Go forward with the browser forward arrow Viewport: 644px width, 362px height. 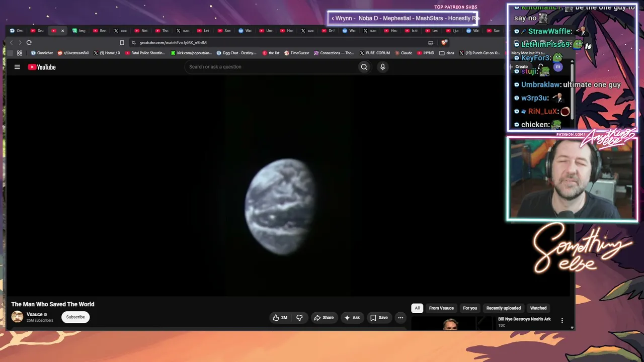pos(20,43)
